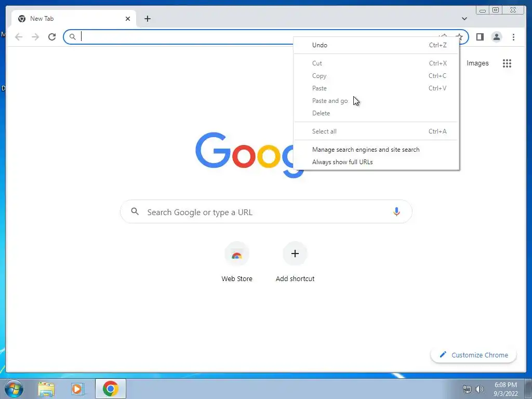
Task: Choose Delete in the context menu
Action: 376,113
